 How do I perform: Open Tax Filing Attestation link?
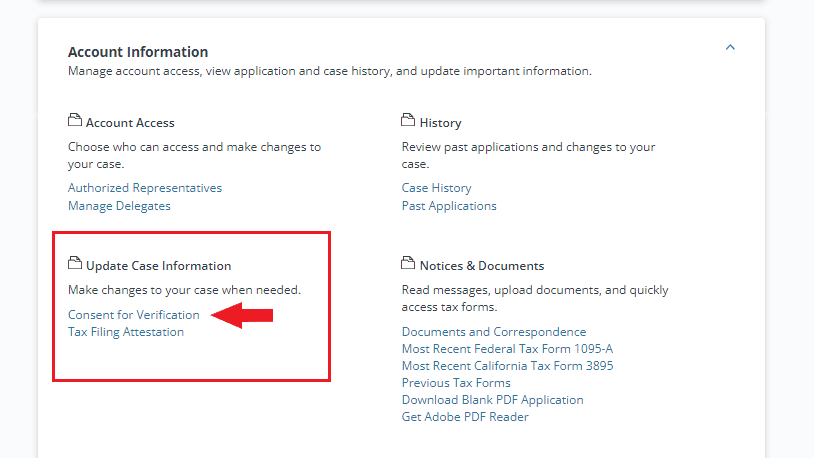(126, 332)
